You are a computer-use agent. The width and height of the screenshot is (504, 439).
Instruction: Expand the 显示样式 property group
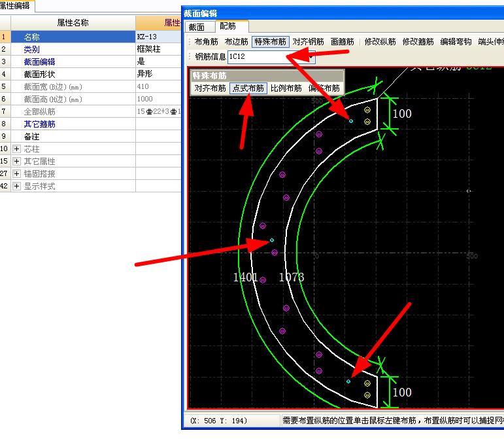[17, 186]
